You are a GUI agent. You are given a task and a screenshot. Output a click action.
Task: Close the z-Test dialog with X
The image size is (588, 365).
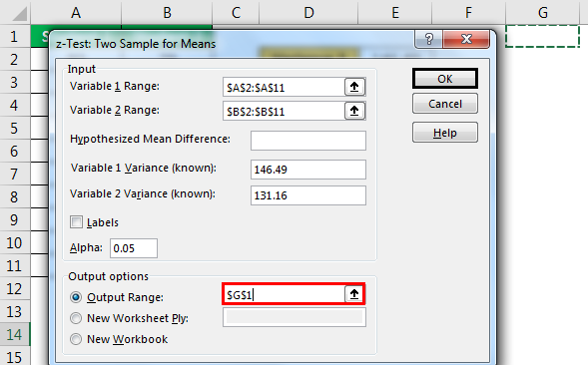tap(466, 39)
